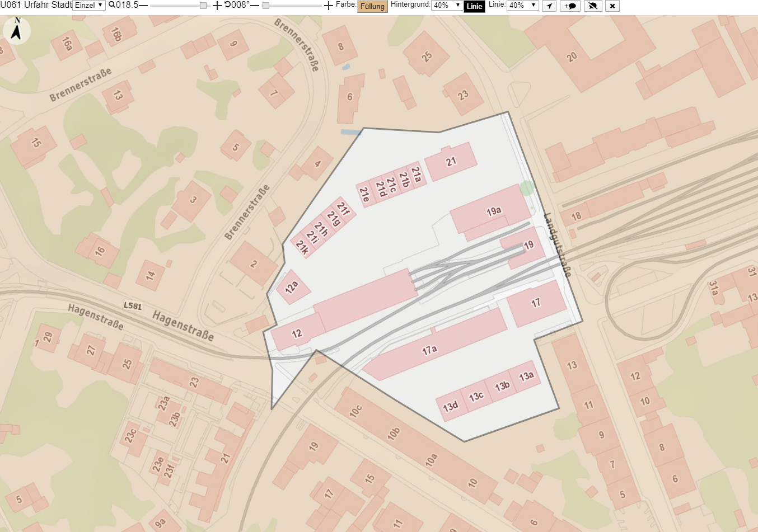Open the Einzel mode dropdown

tap(89, 5)
